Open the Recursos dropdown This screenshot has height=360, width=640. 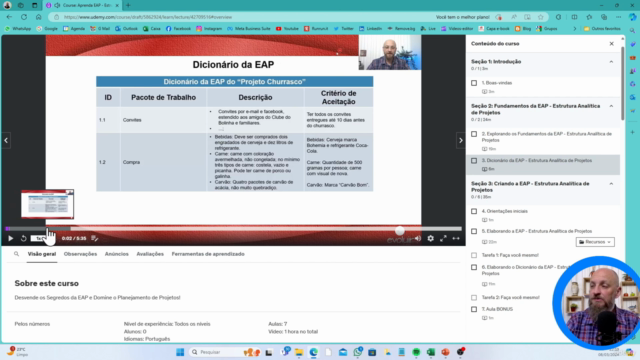tap(595, 242)
